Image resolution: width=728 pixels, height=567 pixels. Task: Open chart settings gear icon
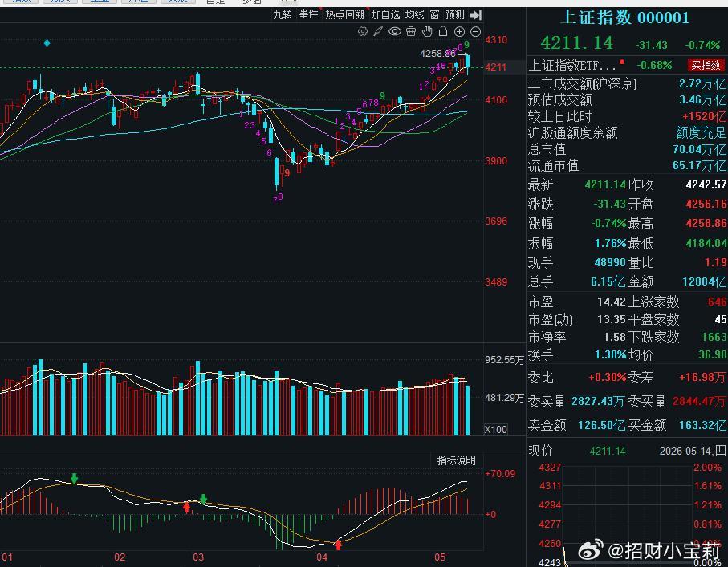(x=363, y=31)
